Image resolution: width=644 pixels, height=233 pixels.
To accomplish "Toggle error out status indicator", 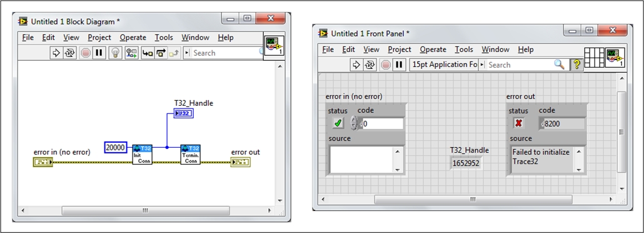I will coord(519,123).
